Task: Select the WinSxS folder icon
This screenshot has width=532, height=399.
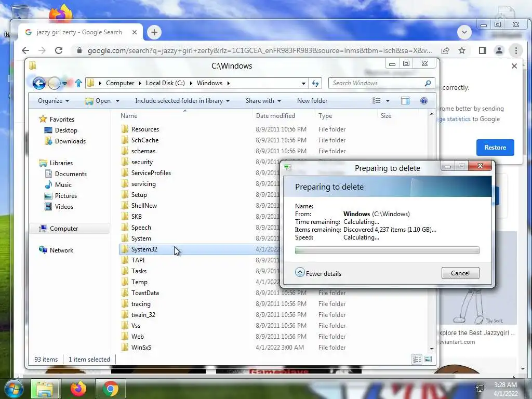Action: pos(125,347)
